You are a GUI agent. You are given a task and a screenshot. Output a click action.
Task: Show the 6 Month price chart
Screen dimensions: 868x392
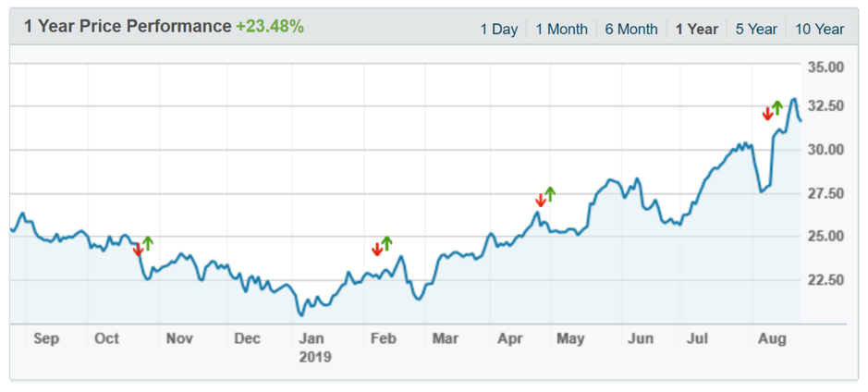coord(631,29)
